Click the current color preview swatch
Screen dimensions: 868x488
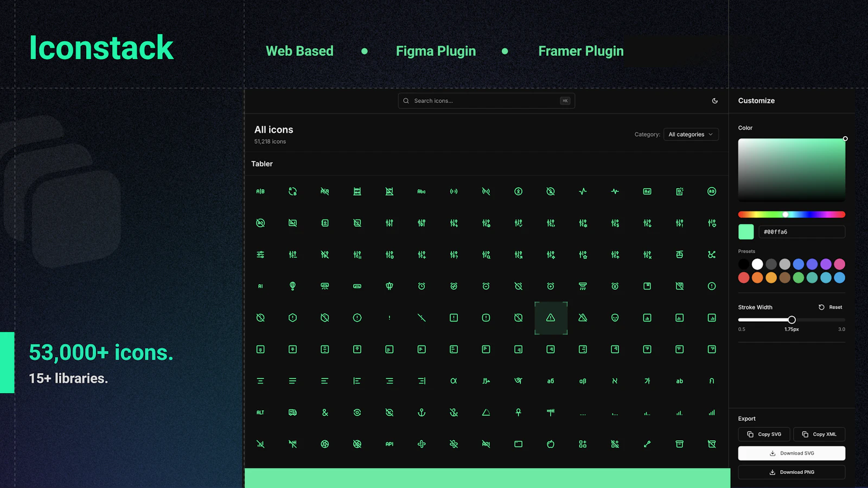tap(746, 232)
